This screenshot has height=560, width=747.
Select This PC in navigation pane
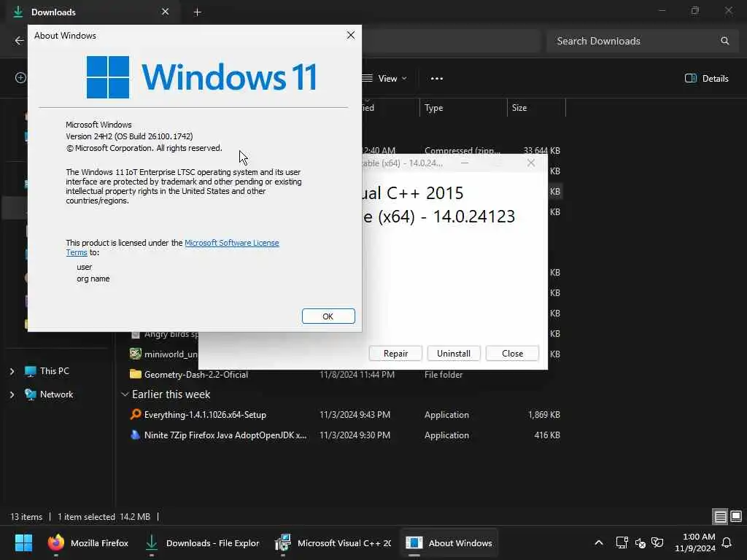[x=47, y=371]
